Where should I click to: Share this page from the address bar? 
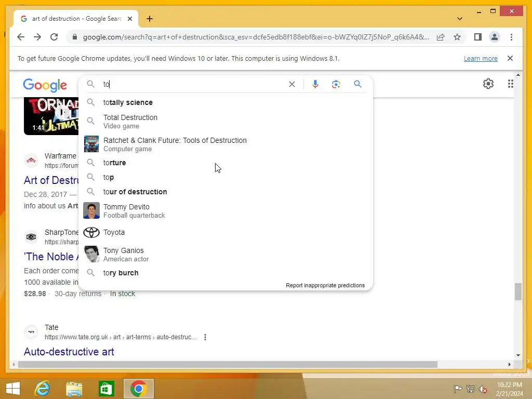pyautogui.click(x=441, y=37)
